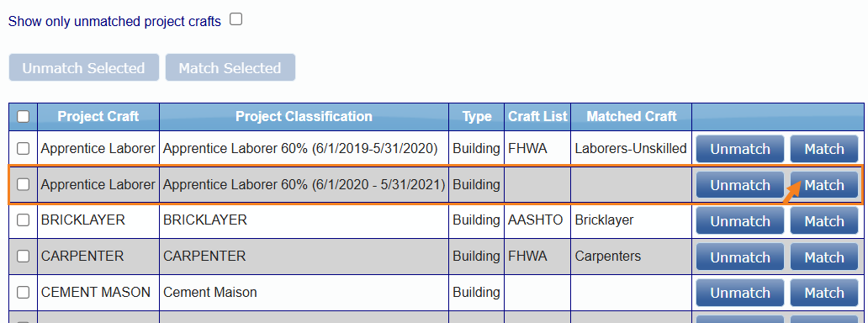Click the Match Selected button
Screen dimensions: 868x323
coord(230,67)
